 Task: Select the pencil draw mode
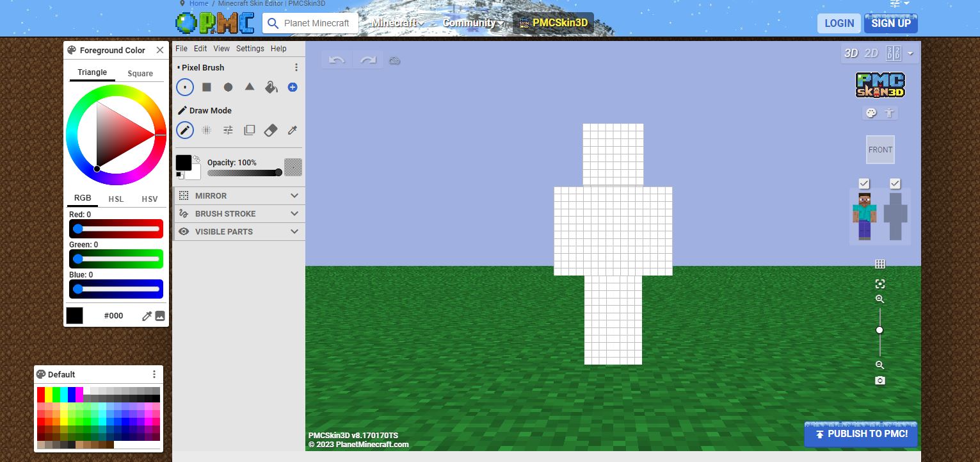click(185, 130)
